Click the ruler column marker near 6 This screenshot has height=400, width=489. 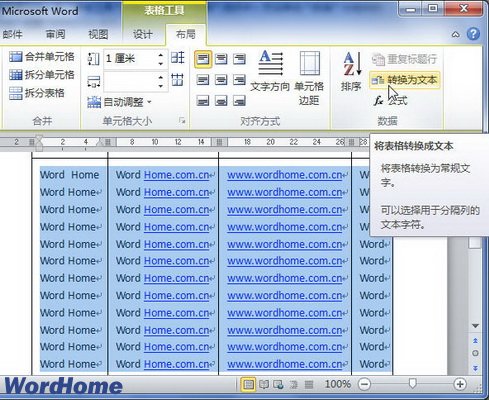tap(108, 142)
